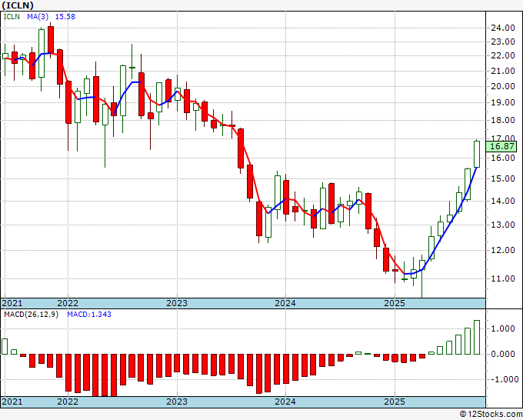Click the tallest green MACD histogram bar
Viewport: 523px width, 420px height.
477,337
